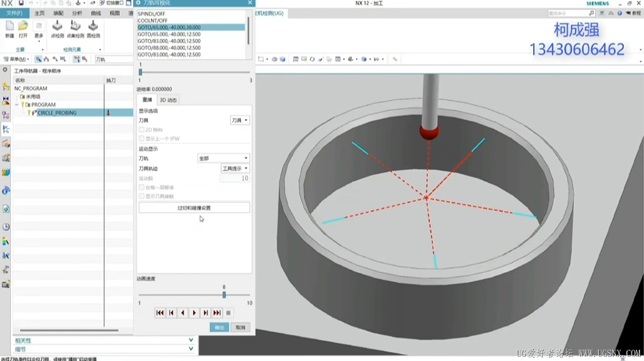
Task: Toggle the 显示刀具接触 checkbox
Action: 141,196
